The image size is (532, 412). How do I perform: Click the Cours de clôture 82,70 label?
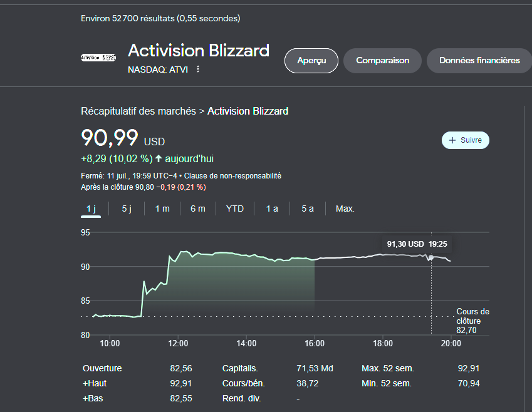(472, 321)
